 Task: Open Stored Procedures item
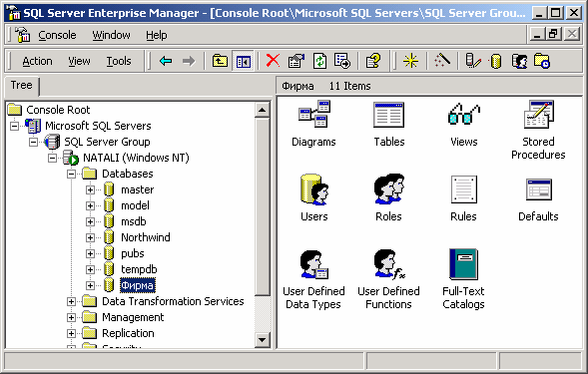point(538,130)
